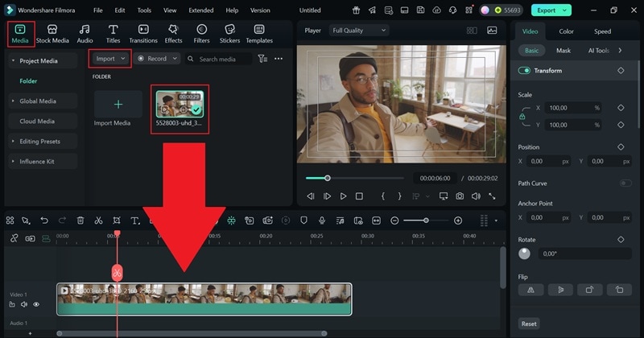The image size is (644, 338).
Task: Click the Export button
Action: (x=551, y=10)
